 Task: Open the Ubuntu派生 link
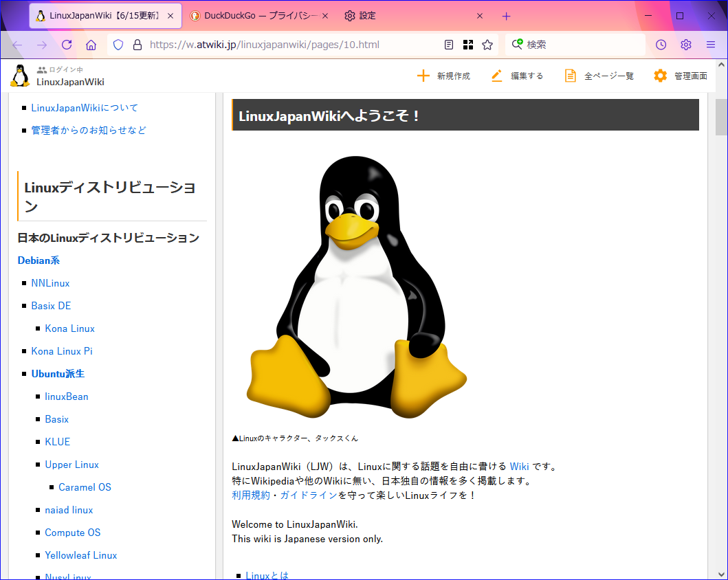pos(58,374)
